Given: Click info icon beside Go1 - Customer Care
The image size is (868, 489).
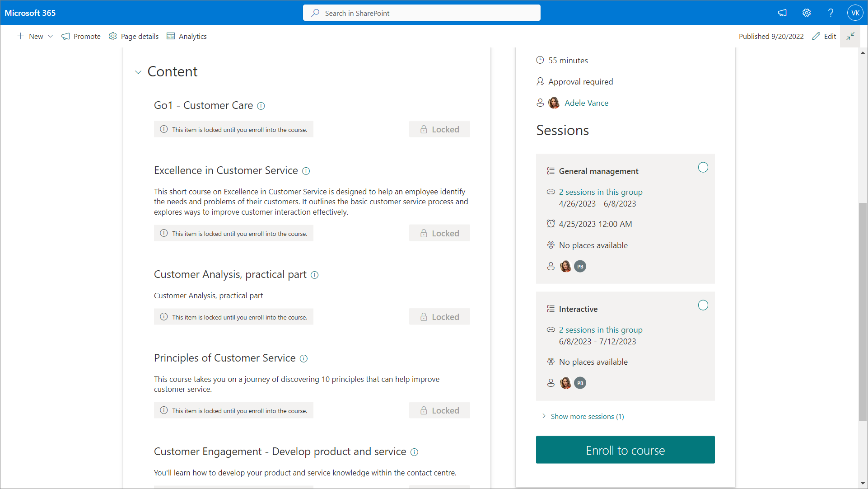Looking at the screenshot, I should 261,106.
